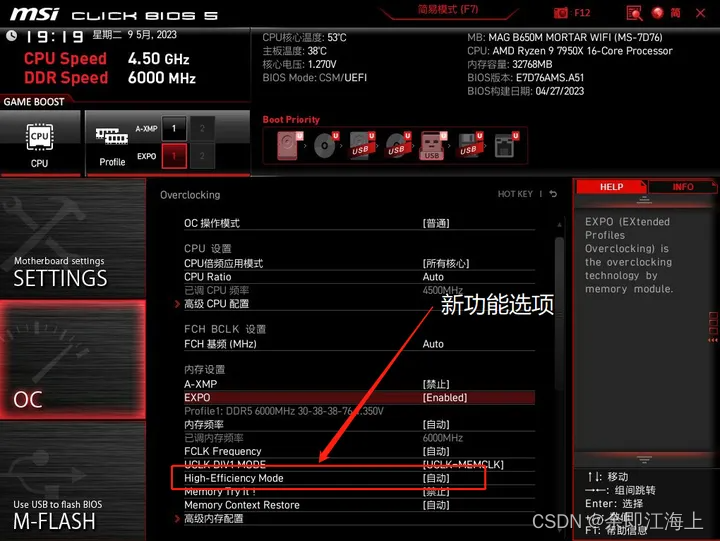The image size is (720, 541).
Task: Click 已调内存频率 6000MHz row
Action: click(x=359, y=438)
